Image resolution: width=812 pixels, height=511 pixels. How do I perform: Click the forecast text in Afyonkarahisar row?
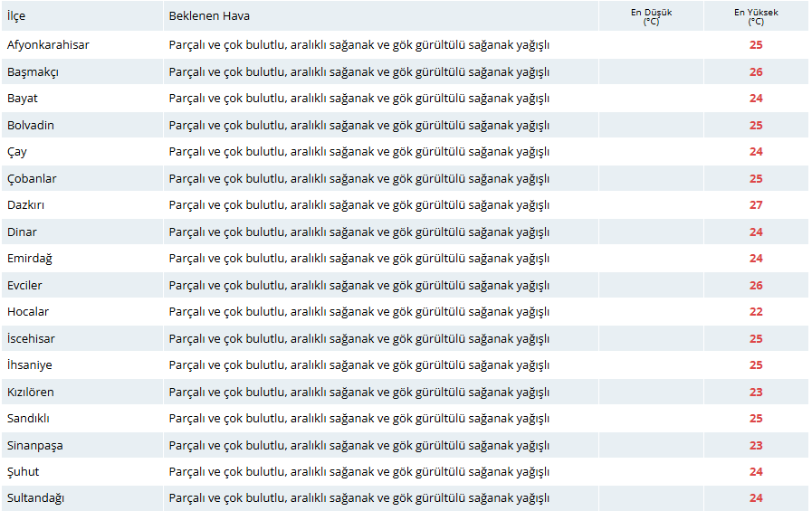(x=358, y=45)
